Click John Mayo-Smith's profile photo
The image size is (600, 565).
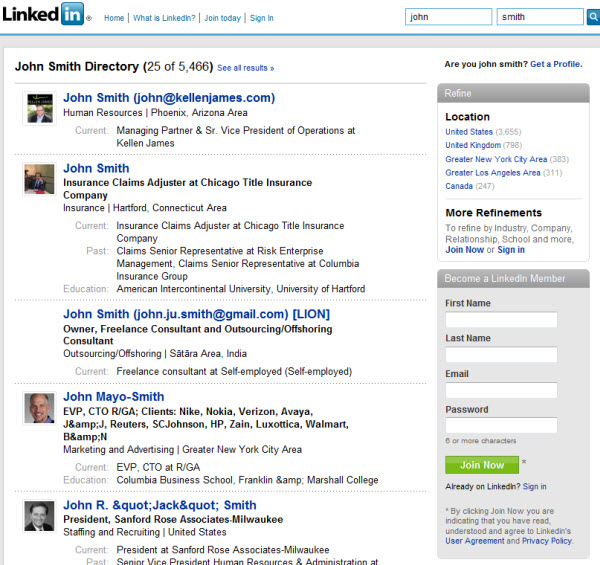click(x=40, y=408)
